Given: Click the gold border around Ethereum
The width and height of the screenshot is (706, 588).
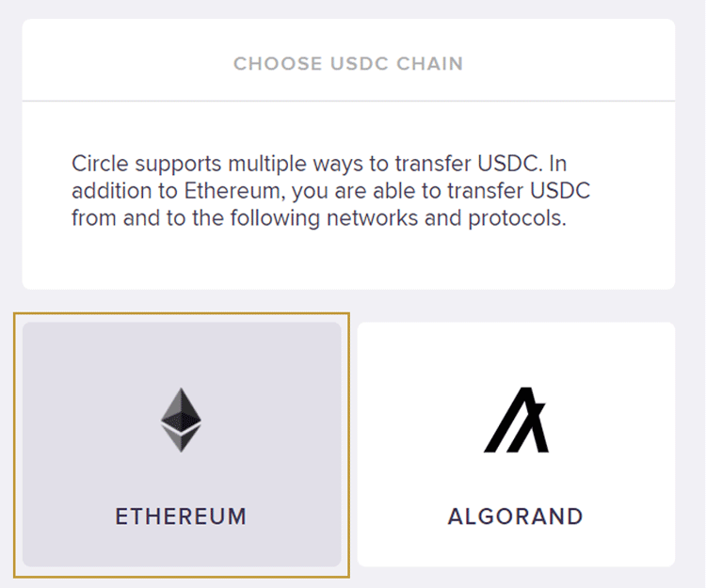Looking at the screenshot, I should 182,313.
